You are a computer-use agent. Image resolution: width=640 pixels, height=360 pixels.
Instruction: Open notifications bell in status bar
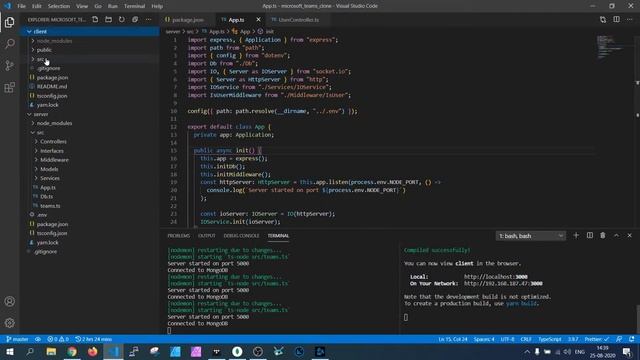click(632, 339)
